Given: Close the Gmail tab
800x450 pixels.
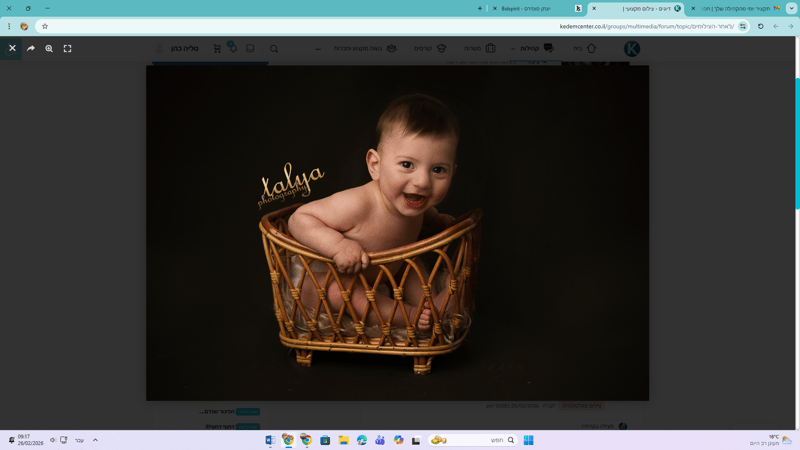Looking at the screenshot, I should (693, 8).
